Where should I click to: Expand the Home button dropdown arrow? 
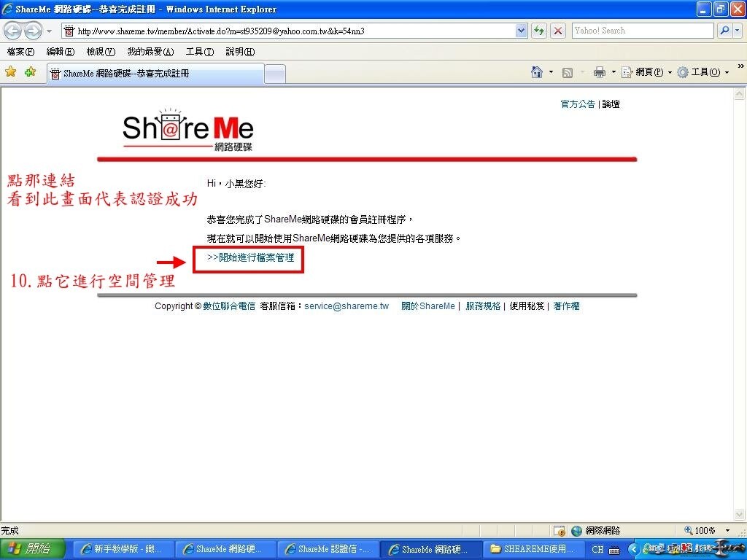click(x=551, y=72)
